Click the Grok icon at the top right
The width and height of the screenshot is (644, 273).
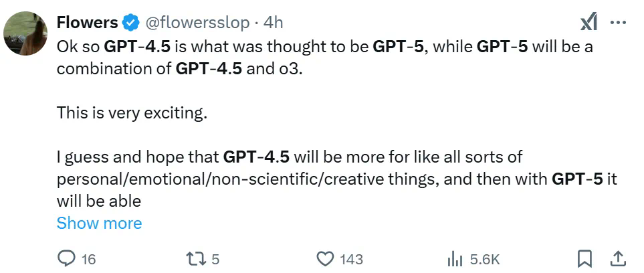(588, 23)
